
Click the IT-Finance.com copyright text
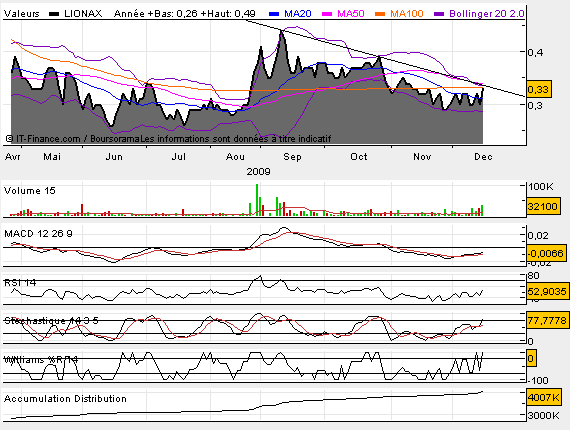43,139
